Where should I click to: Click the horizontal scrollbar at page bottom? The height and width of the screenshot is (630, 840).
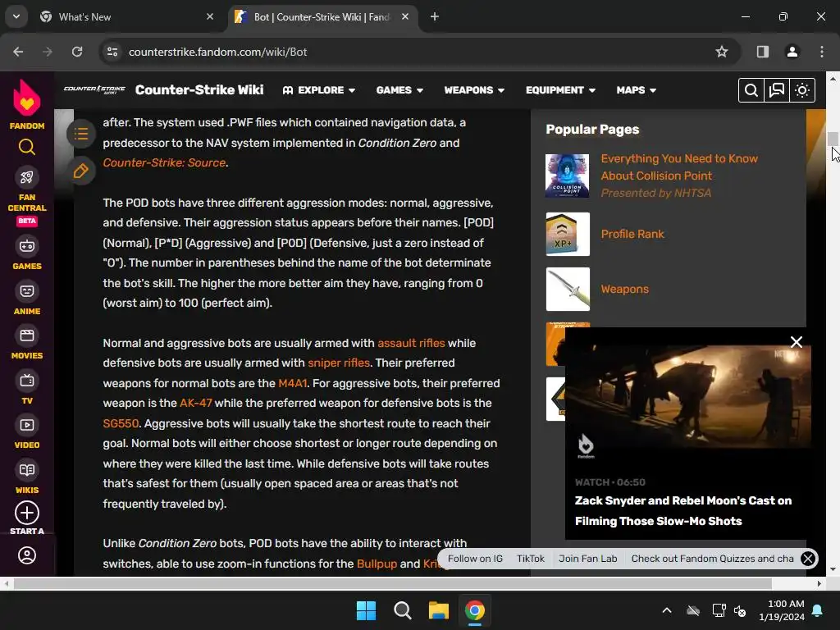tap(393, 583)
